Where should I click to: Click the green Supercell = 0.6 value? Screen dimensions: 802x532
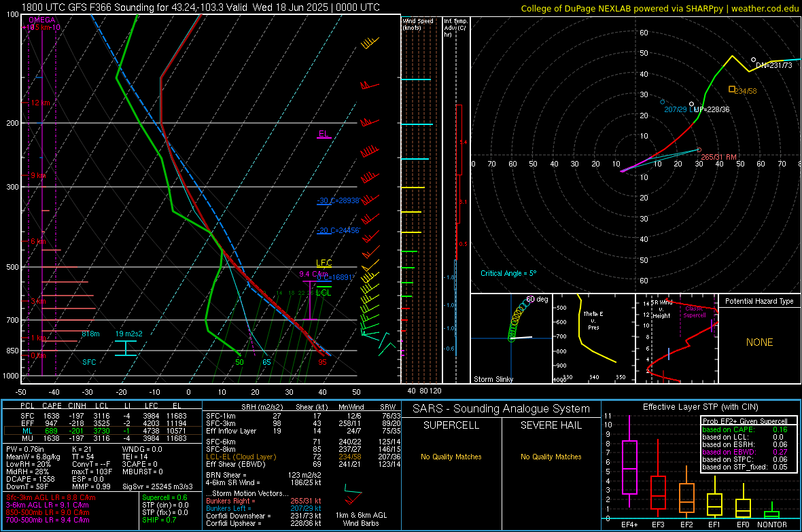(x=164, y=497)
